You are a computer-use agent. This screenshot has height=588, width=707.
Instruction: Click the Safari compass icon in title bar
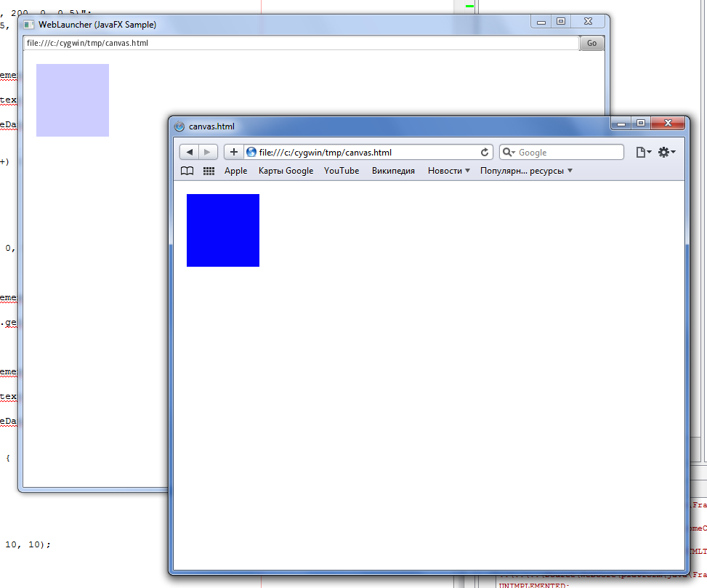pyautogui.click(x=179, y=126)
